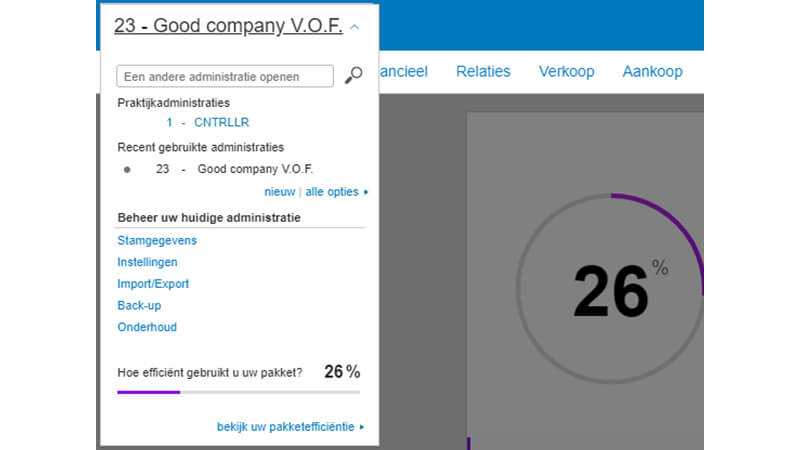This screenshot has height=450, width=800.
Task: Open practice administration 1 - CNTRLLR
Action: pyautogui.click(x=208, y=122)
